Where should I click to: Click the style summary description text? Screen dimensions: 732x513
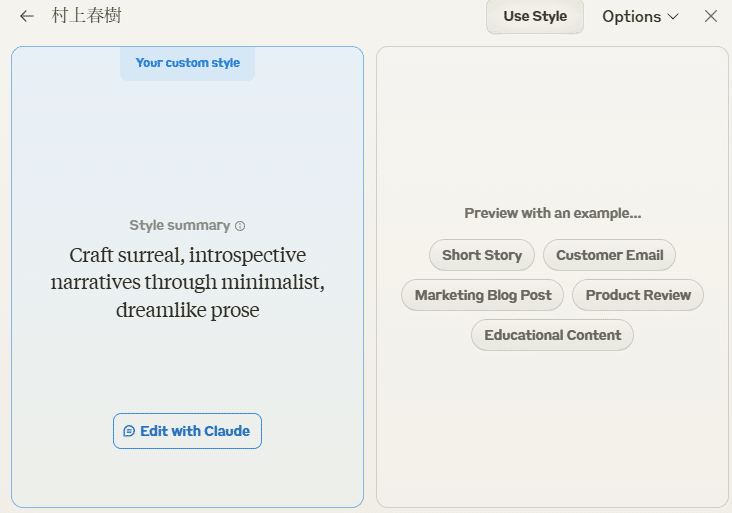point(188,282)
